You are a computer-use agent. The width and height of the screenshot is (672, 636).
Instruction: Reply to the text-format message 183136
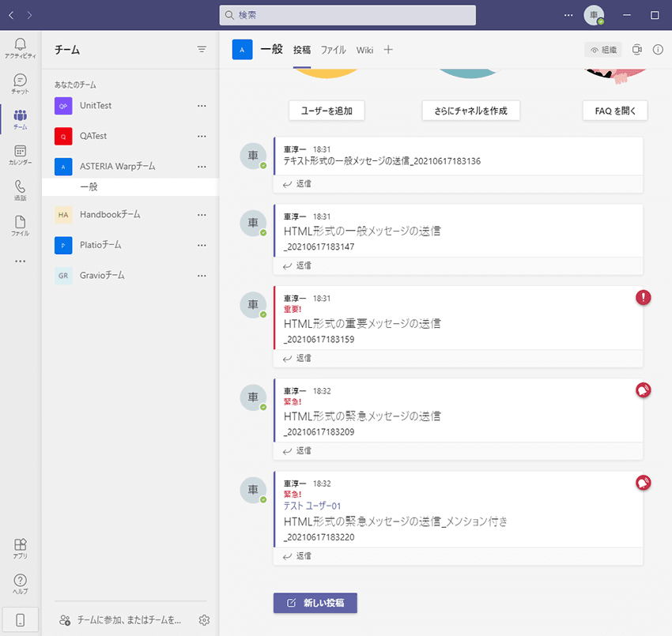297,184
